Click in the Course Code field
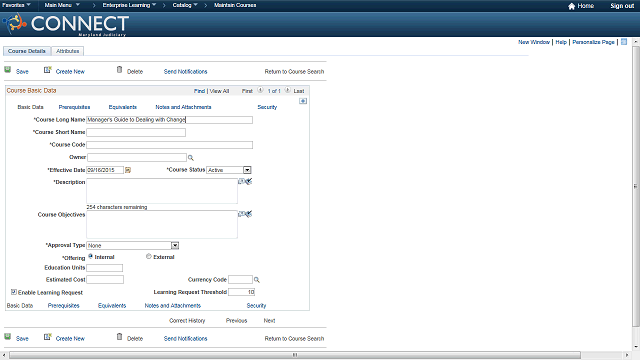The height and width of the screenshot is (360, 640). [x=169, y=145]
